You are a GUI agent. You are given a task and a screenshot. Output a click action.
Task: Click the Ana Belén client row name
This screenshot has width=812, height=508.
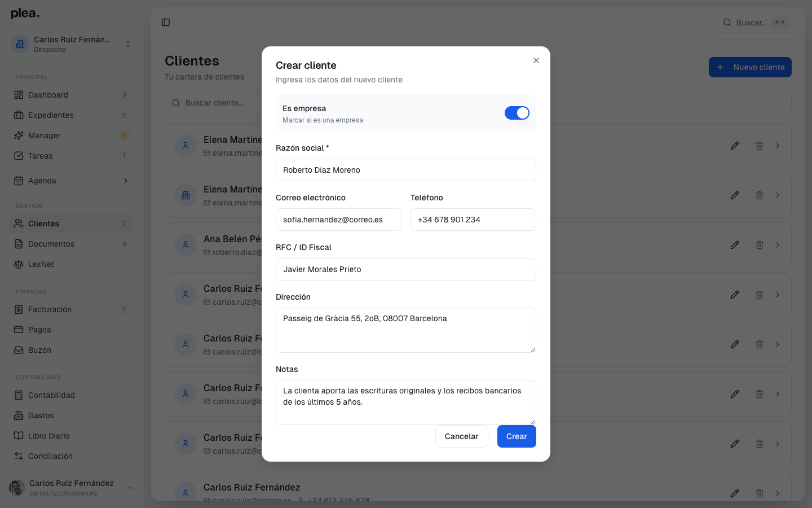(232, 239)
